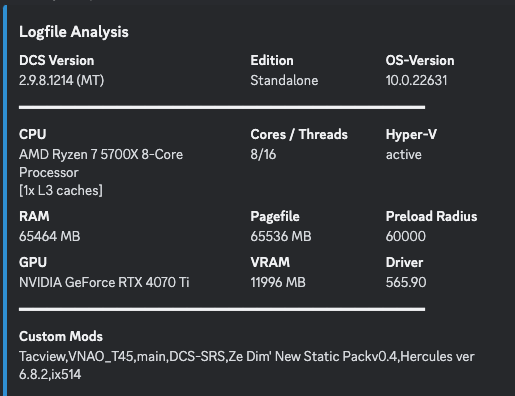The height and width of the screenshot is (396, 515).
Task: Click the Preload Radius value 60000
Action: point(405,236)
